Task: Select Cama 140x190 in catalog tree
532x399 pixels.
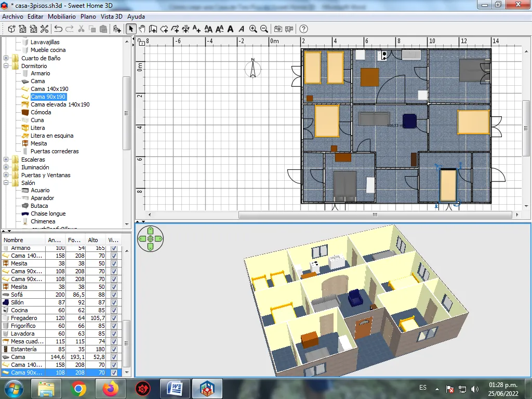Action: point(49,89)
